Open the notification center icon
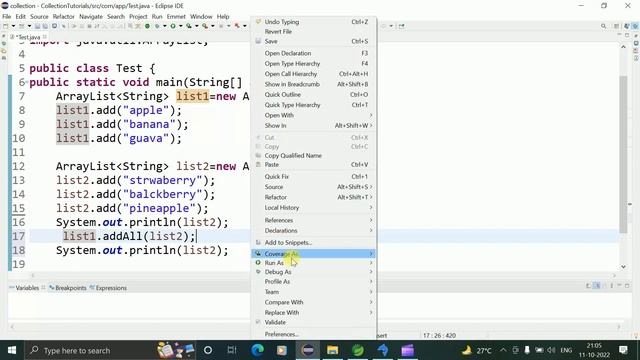 pos(623,350)
